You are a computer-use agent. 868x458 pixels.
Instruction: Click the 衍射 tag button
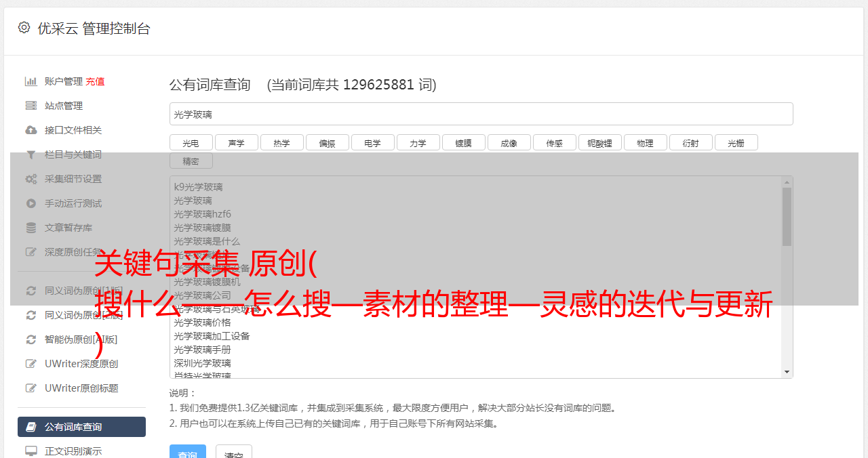pos(690,142)
